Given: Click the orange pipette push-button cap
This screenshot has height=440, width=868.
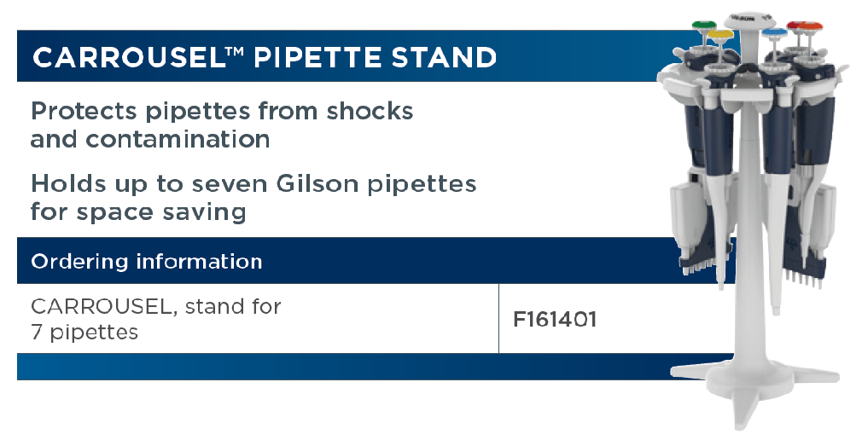Looking at the screenshot, I should 811,26.
